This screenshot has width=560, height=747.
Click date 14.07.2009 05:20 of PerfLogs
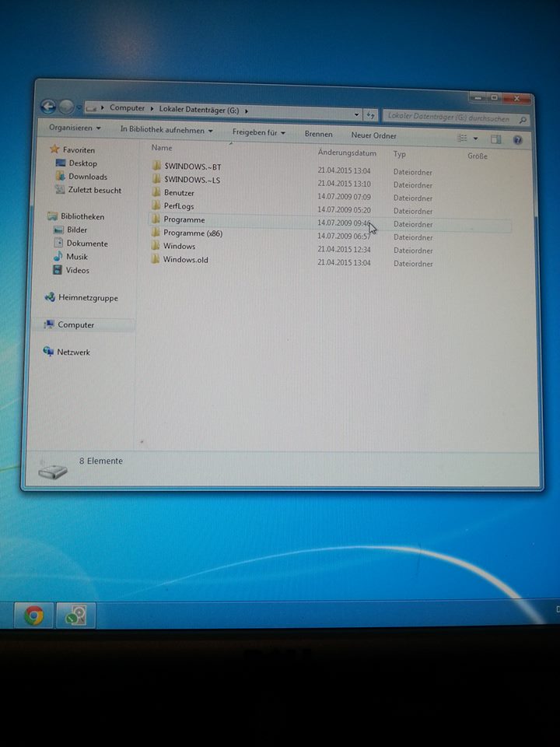[x=344, y=209]
